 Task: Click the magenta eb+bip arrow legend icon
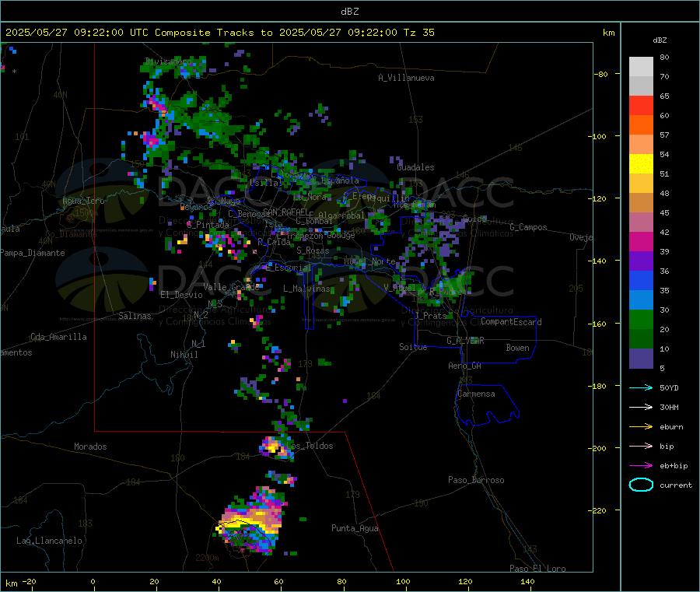[641, 466]
